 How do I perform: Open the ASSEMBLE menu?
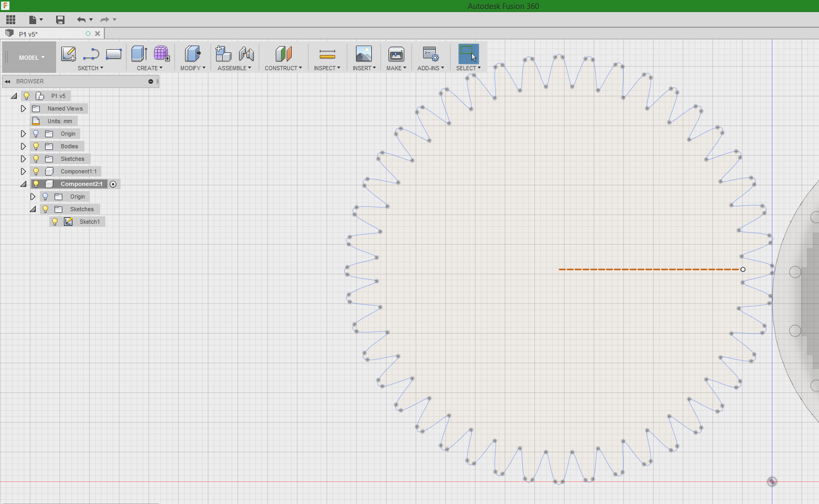[x=234, y=68]
